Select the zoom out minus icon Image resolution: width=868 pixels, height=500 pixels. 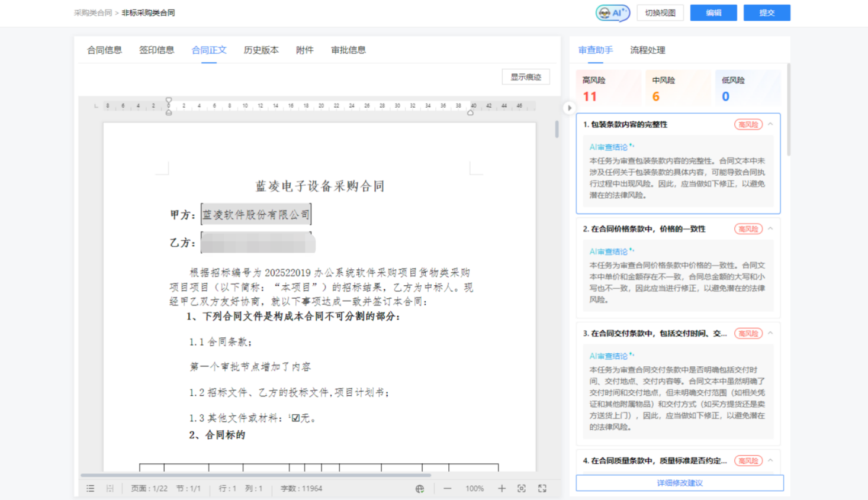(x=447, y=488)
